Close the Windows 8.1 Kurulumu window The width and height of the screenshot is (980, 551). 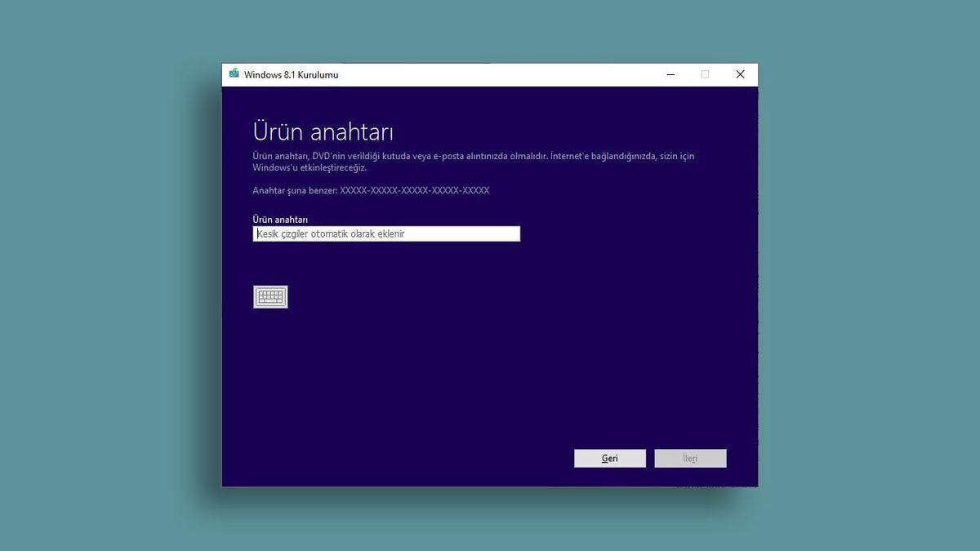coord(740,74)
